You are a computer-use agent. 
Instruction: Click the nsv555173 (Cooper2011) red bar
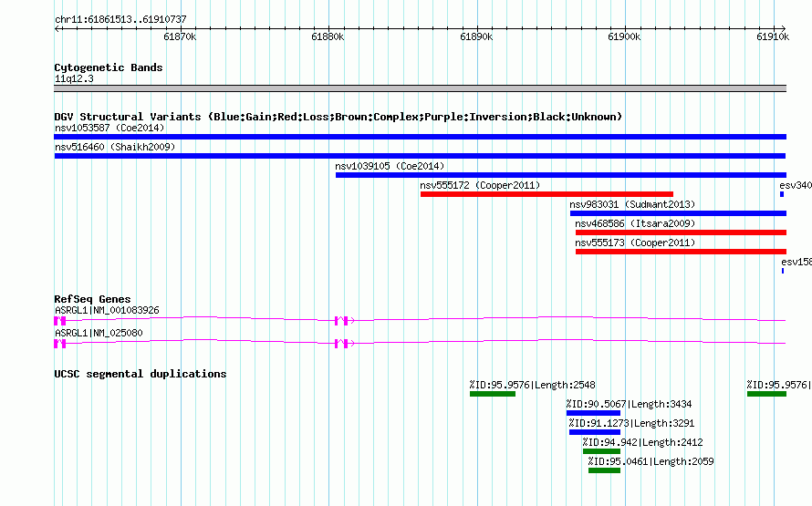681,252
